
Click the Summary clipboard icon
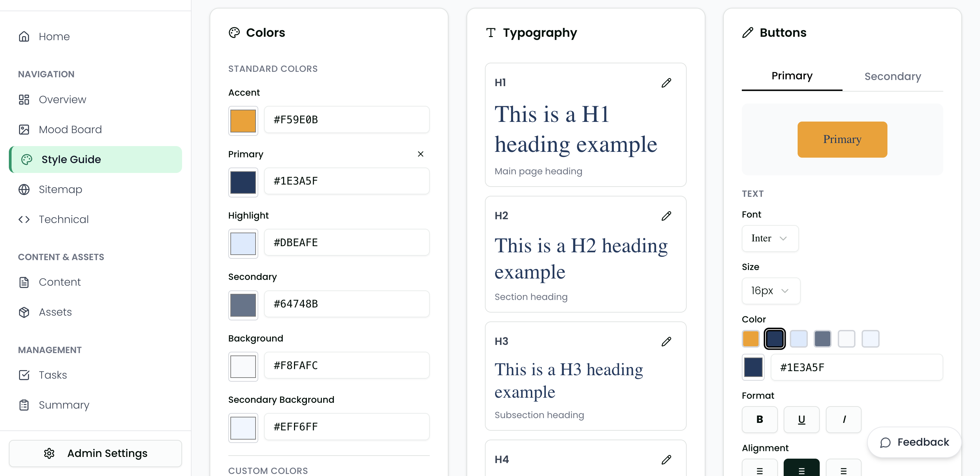tap(24, 405)
